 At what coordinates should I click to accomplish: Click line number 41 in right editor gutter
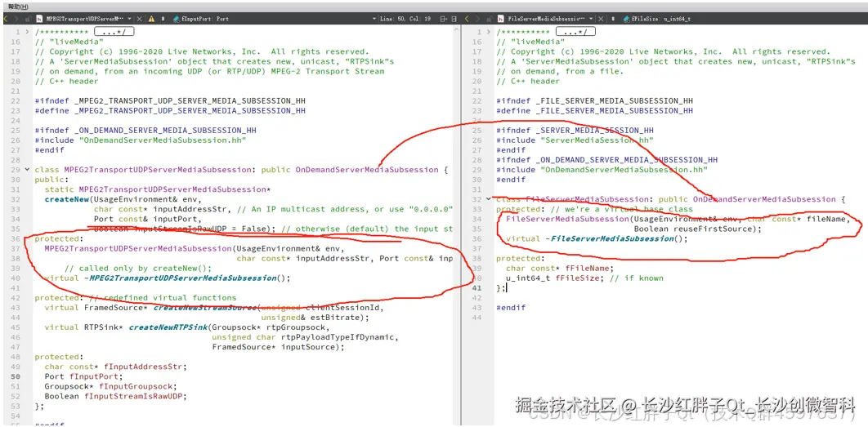click(x=478, y=287)
